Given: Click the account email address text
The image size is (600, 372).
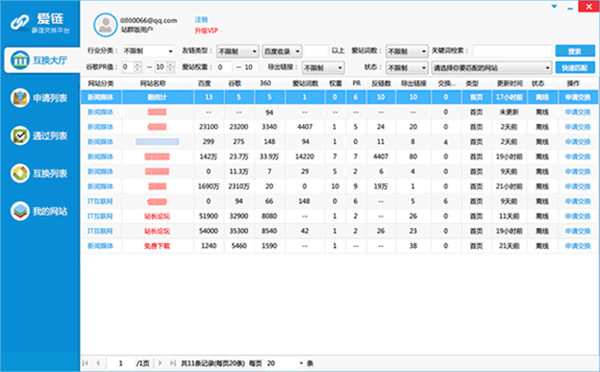Looking at the screenshot, I should point(148,21).
